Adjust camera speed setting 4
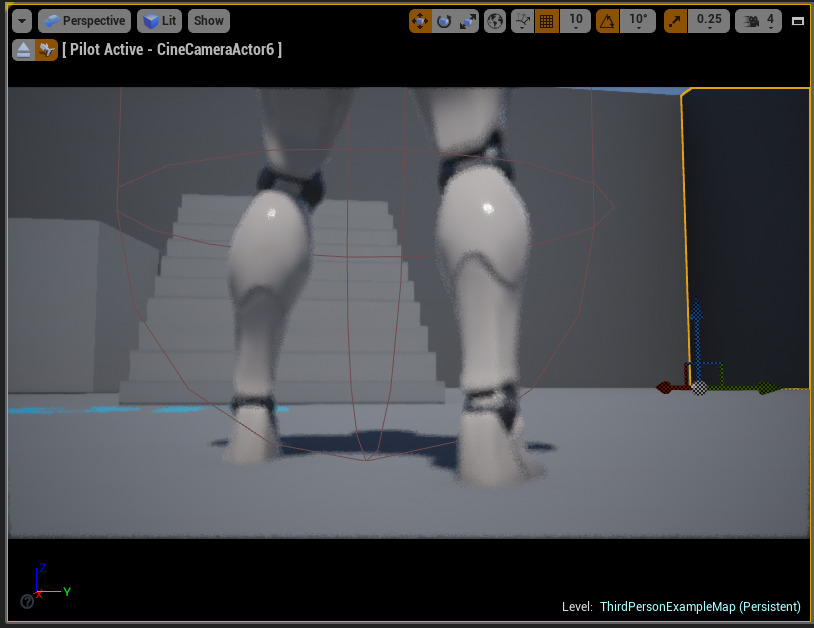Viewport: 814px width, 628px height. click(759, 21)
